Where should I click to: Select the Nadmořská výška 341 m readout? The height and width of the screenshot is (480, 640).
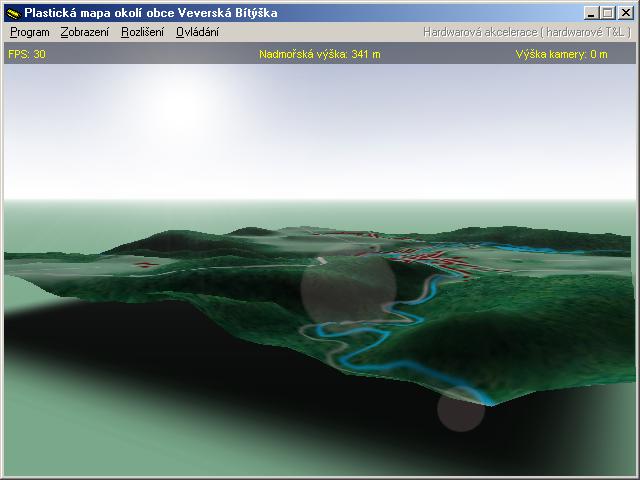[319, 54]
